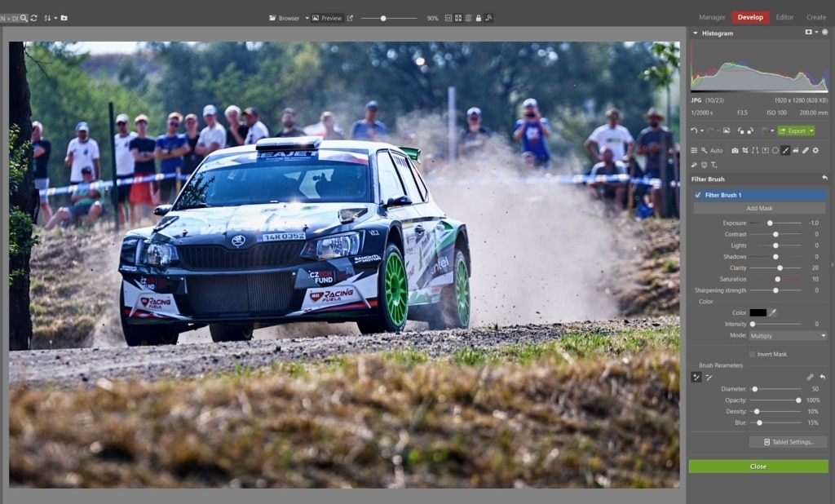
Task: Open the Editor module tab
Action: click(784, 17)
